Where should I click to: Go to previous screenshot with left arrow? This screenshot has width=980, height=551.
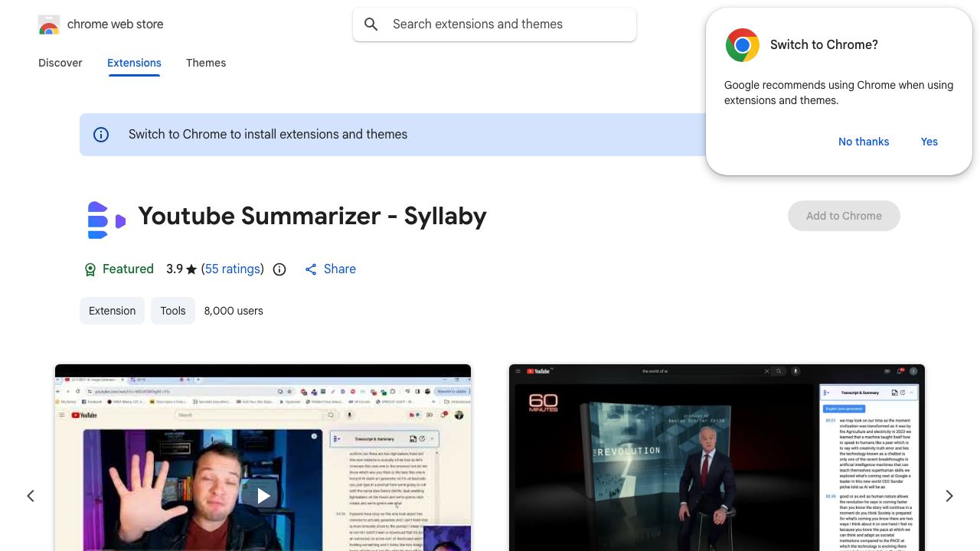coord(31,496)
